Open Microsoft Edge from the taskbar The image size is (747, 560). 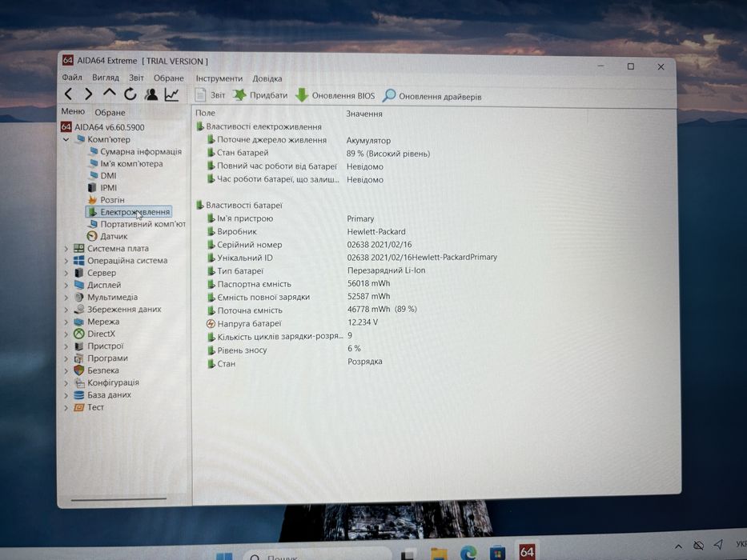(x=468, y=552)
